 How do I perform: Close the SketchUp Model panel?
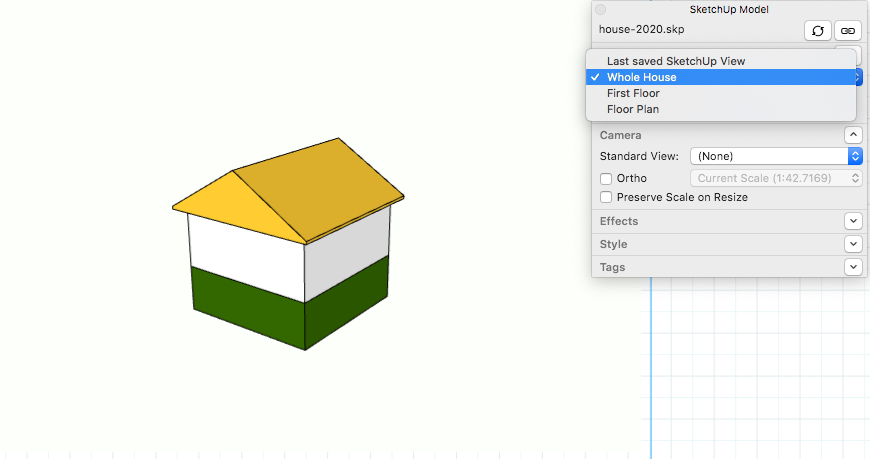coord(601,9)
